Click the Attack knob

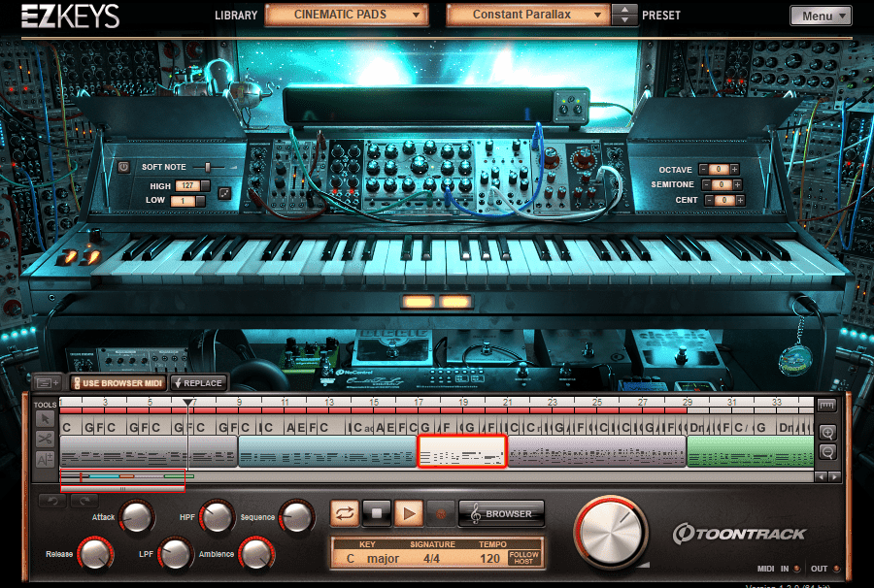(x=137, y=517)
